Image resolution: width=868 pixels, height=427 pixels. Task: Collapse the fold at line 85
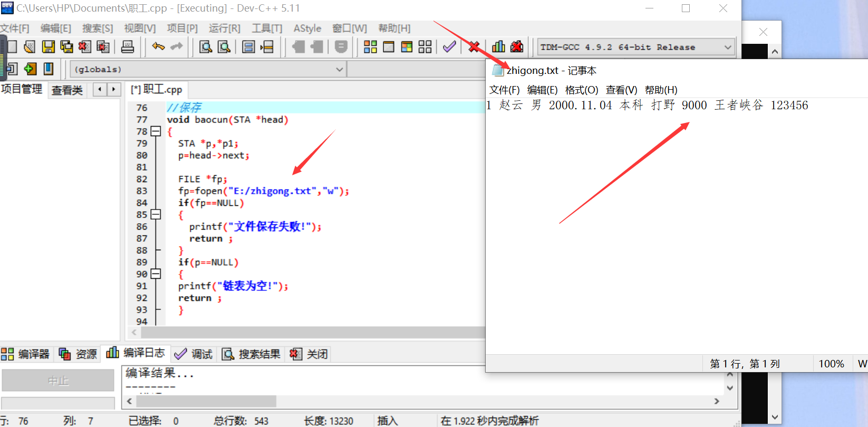point(156,214)
